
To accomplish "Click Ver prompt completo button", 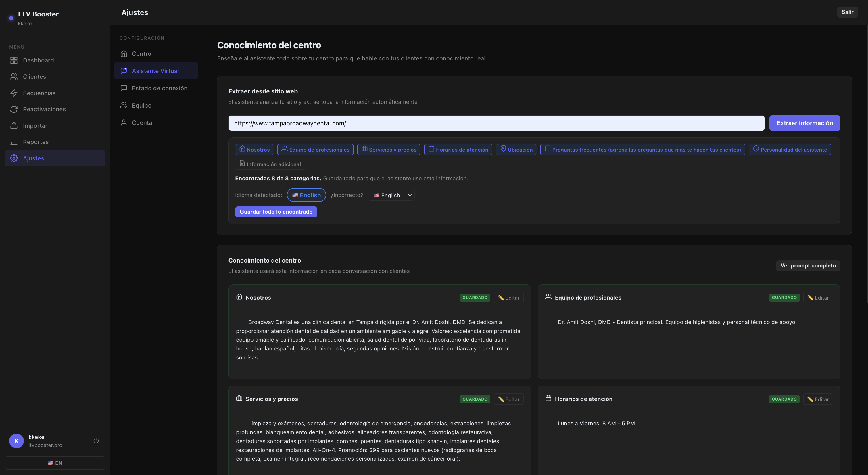I will (808, 266).
